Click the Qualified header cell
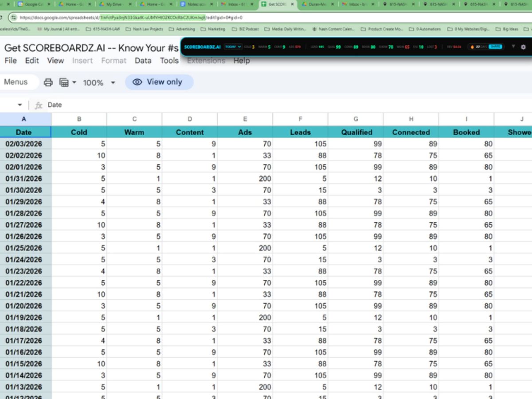Viewport: 532px width, 399px height. click(356, 132)
